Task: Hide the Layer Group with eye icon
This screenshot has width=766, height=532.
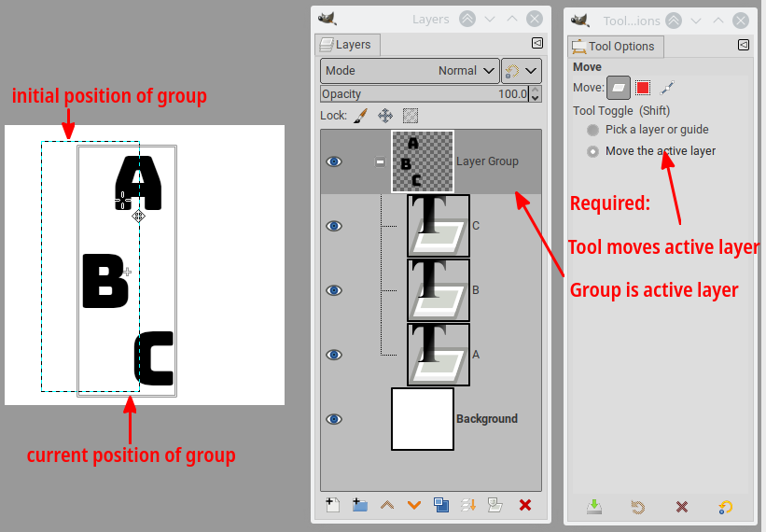Action: coord(334,161)
